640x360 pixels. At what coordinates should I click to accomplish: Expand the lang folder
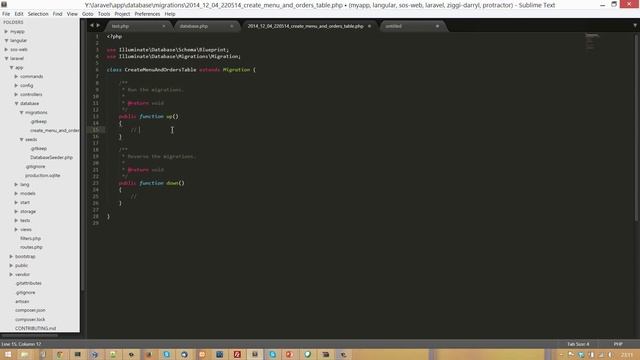[16, 184]
